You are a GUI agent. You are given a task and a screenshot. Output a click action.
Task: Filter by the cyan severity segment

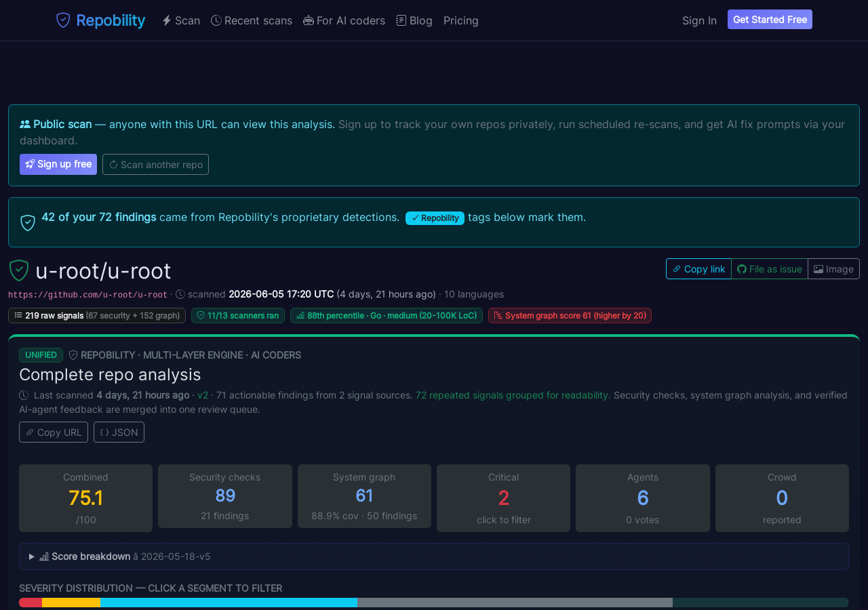pos(229,603)
